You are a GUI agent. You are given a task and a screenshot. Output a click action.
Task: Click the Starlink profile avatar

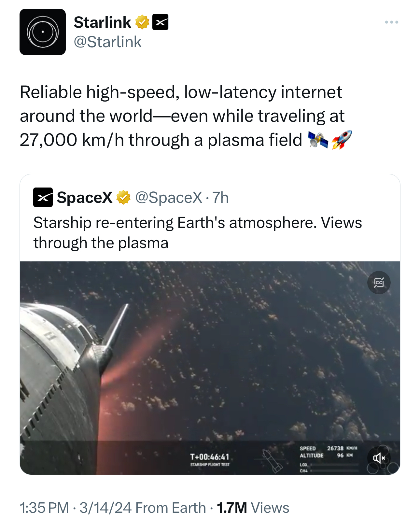(43, 32)
